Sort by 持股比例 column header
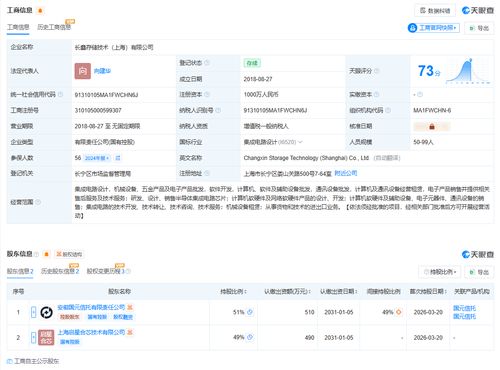500x370 pixels. tap(233, 292)
